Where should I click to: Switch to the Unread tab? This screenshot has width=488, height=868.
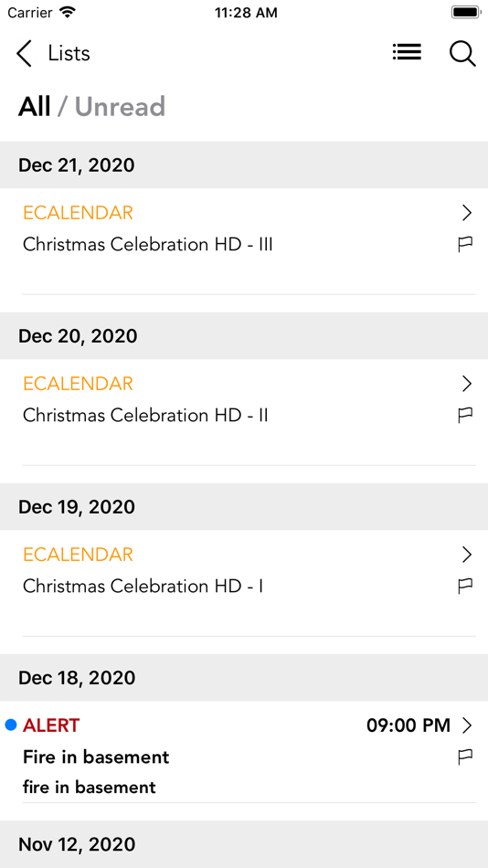point(120,106)
